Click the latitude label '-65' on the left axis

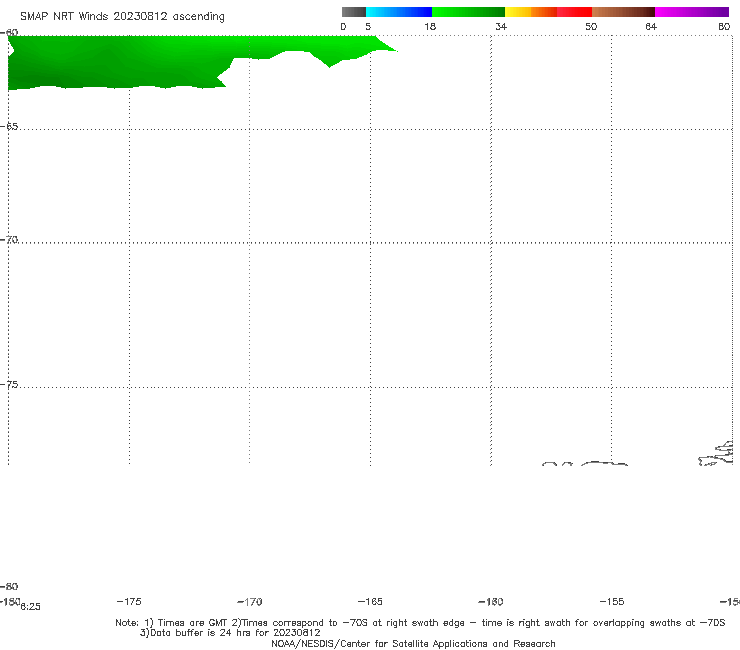9,127
